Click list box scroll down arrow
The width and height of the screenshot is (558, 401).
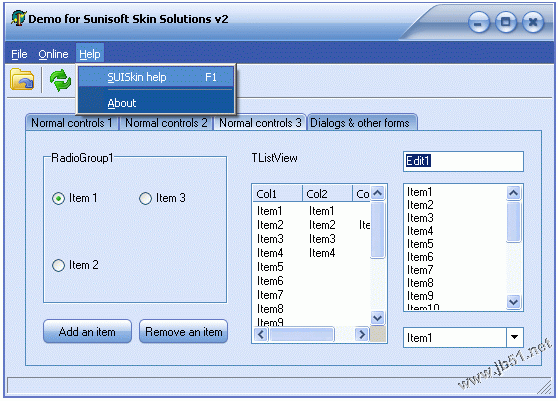[513, 302]
